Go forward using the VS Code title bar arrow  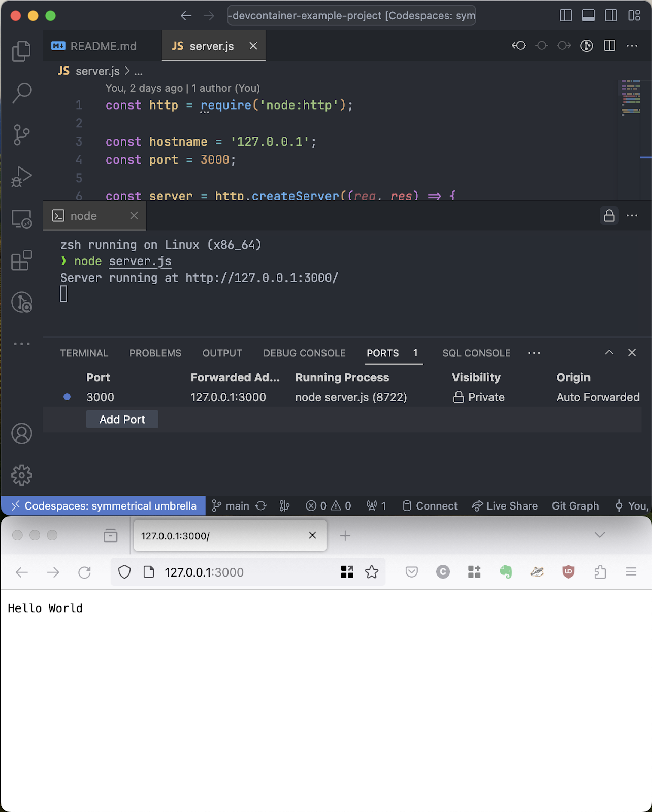[209, 16]
